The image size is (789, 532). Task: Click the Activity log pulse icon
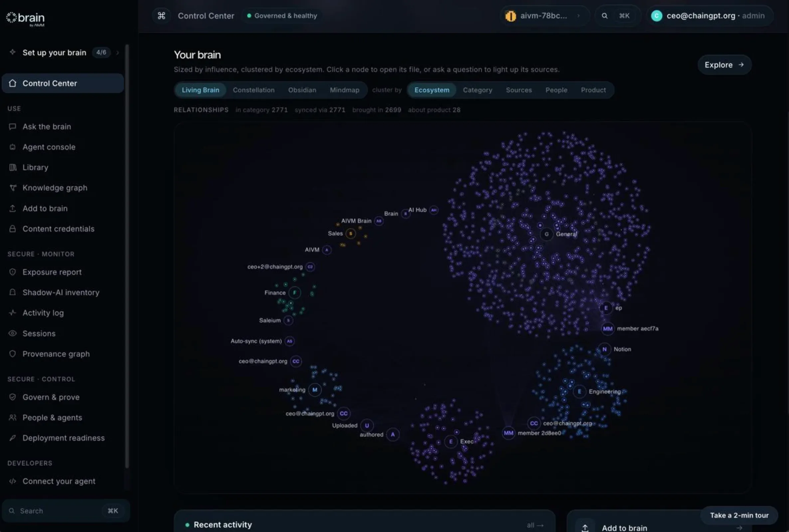[x=13, y=313]
